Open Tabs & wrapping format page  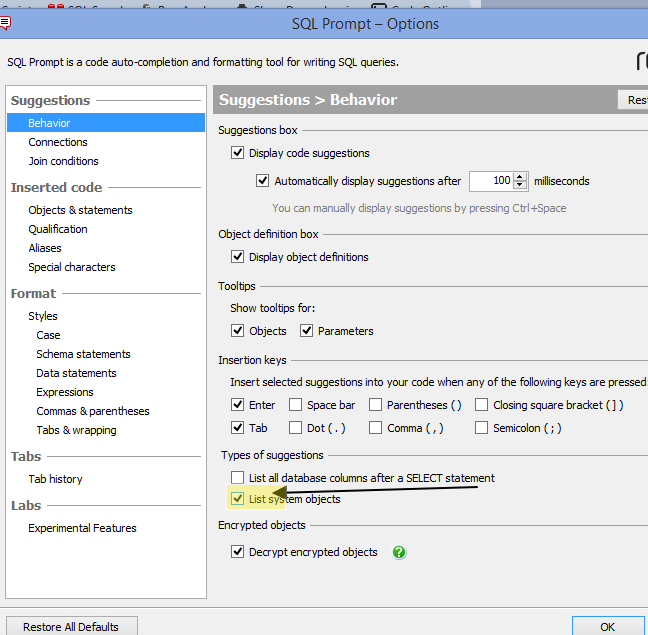coord(76,430)
